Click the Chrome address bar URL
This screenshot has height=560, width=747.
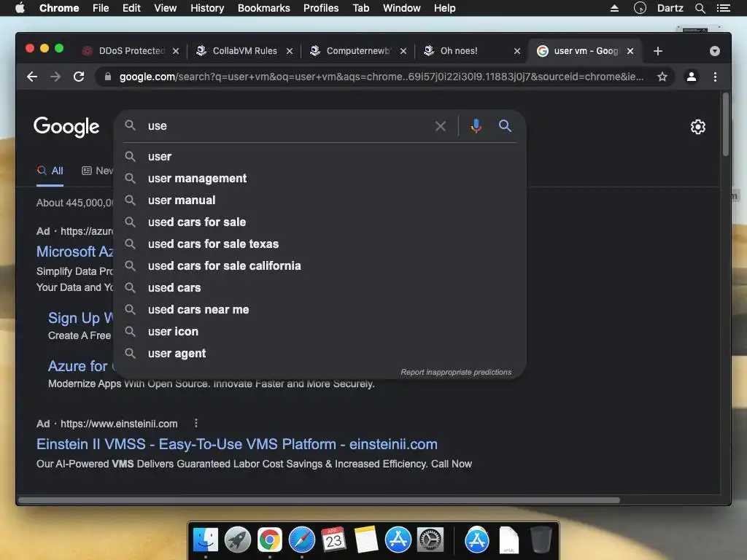pos(381,77)
